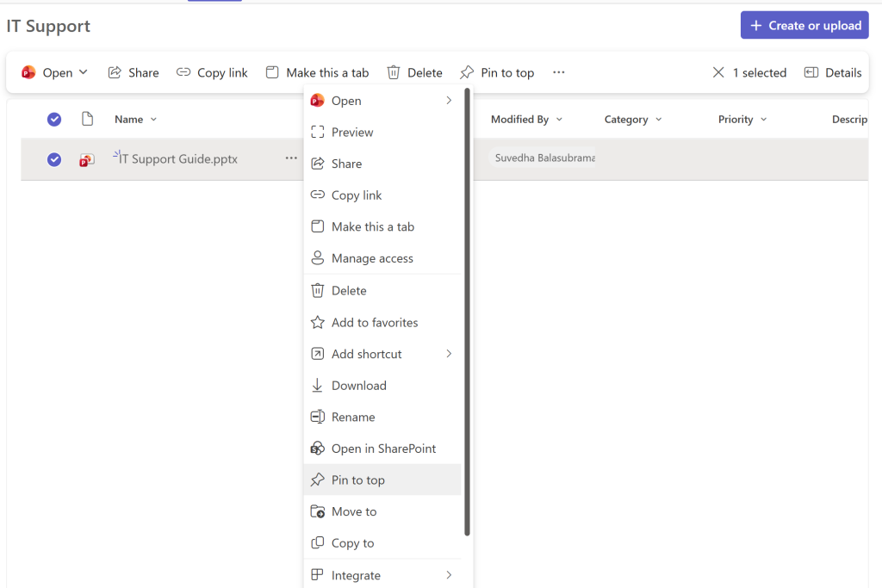Expand the Open dropdown arrow in toolbar

coord(84,72)
